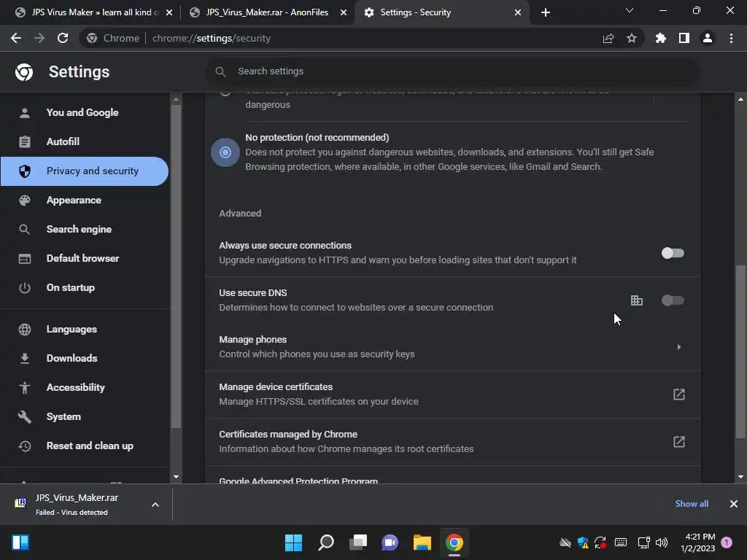Open System settings
747x560 pixels.
pyautogui.click(x=85, y=416)
